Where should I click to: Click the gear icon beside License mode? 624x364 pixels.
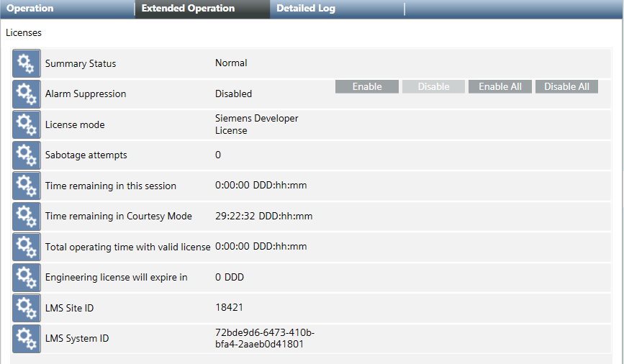coord(27,124)
